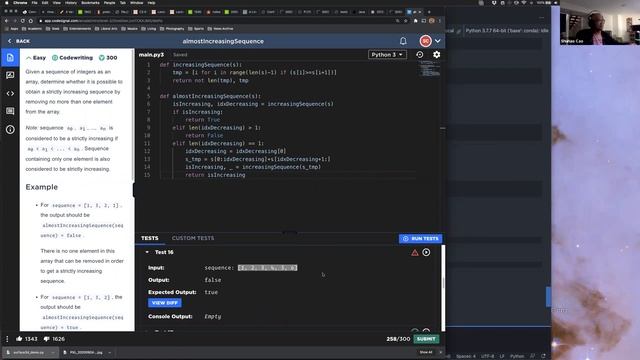Open the Entertainment bookmarks folder
640x360 pixels.
[77, 29]
